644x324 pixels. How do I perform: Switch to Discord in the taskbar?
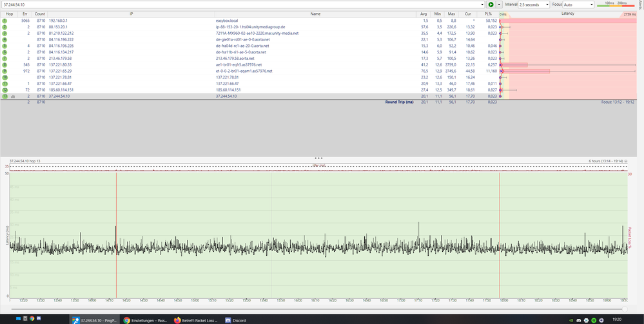pyautogui.click(x=236, y=319)
